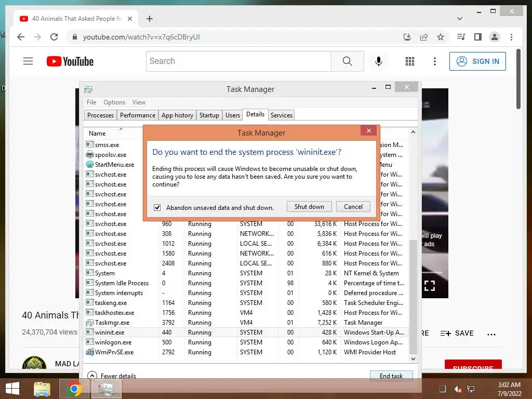
Task: Click the Chrome taskbar icon
Action: (74, 389)
